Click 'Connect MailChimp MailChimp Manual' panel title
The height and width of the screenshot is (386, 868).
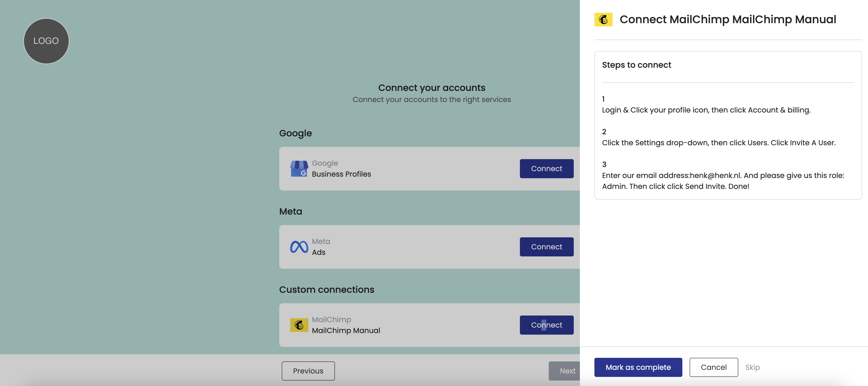[728, 19]
